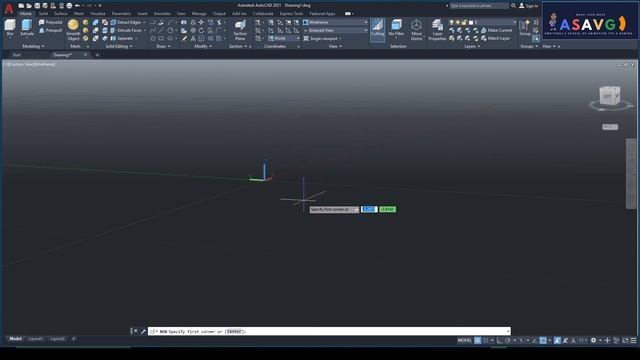This screenshot has width=640, height=360.
Task: Expand the Modeling panel dropdown
Action: click(x=33, y=47)
